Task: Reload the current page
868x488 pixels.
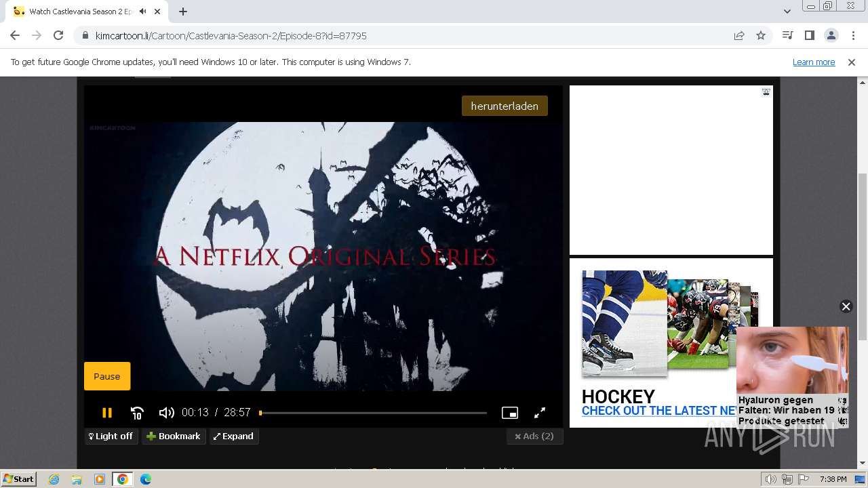Action: tap(58, 35)
